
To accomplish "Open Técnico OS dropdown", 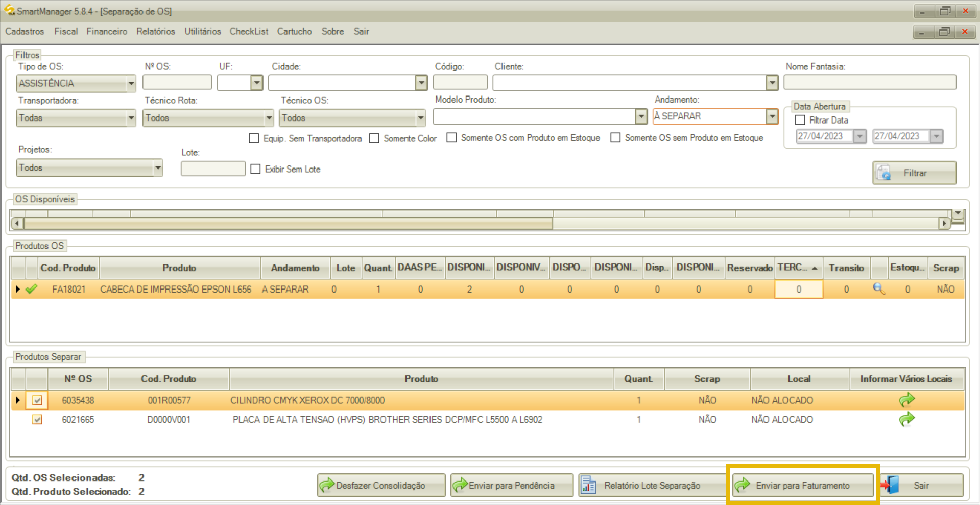I will tap(420, 118).
